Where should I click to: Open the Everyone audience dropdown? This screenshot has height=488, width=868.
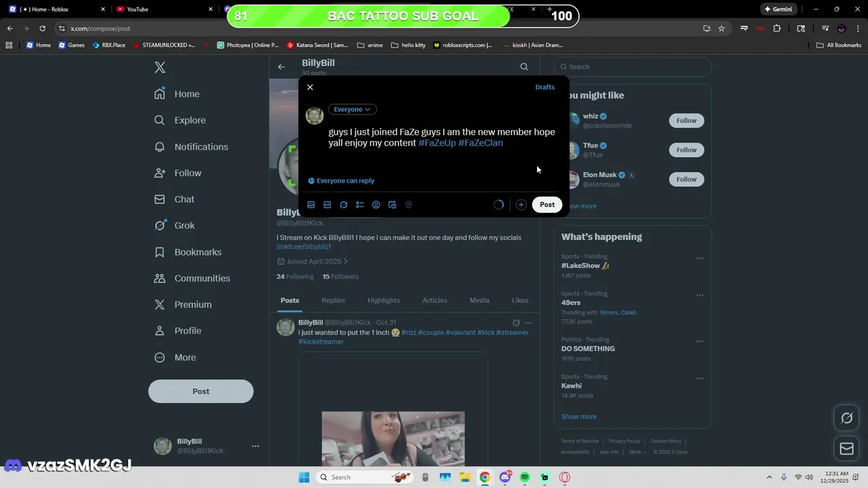pyautogui.click(x=352, y=109)
